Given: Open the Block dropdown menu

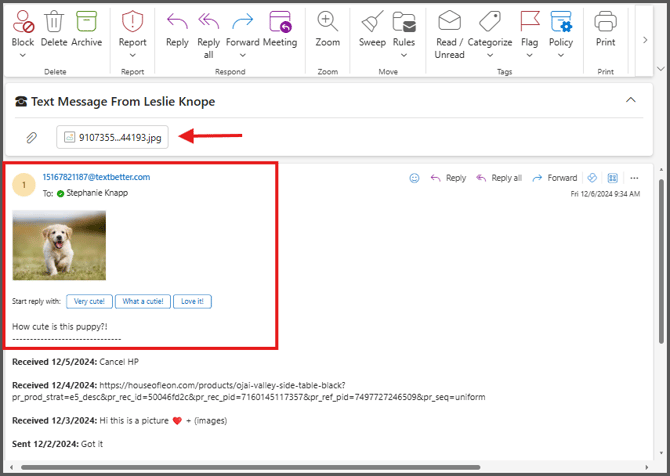Looking at the screenshot, I should pos(22,55).
